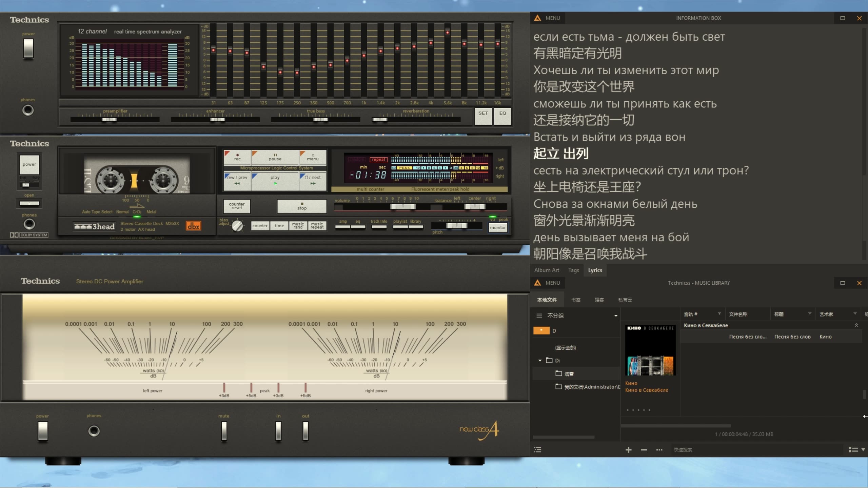
Task: Switch display to counter mode
Action: click(x=260, y=226)
